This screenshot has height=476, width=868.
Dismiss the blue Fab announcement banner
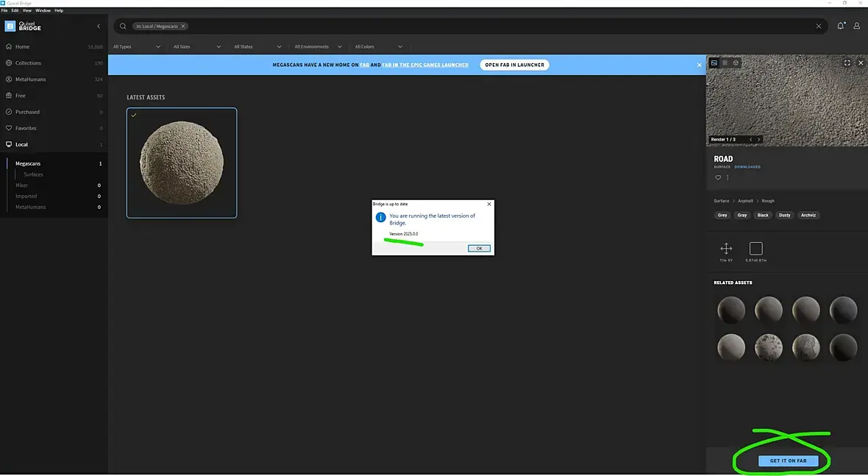pos(699,65)
